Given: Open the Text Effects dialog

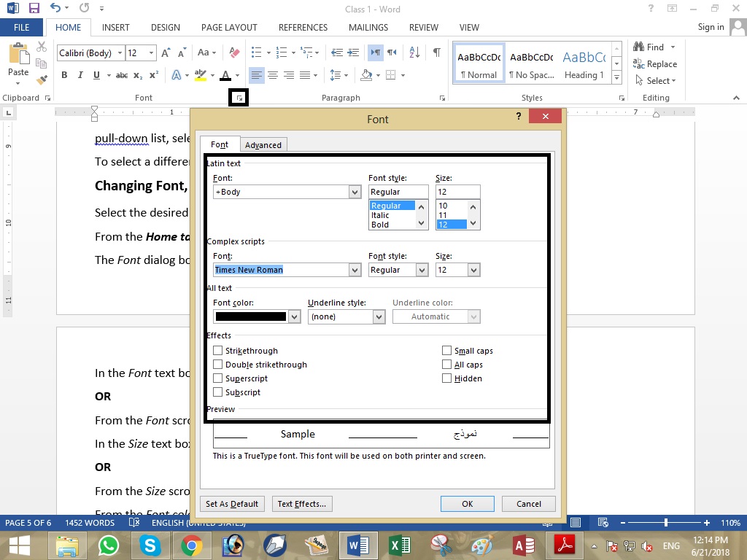Looking at the screenshot, I should pyautogui.click(x=303, y=503).
